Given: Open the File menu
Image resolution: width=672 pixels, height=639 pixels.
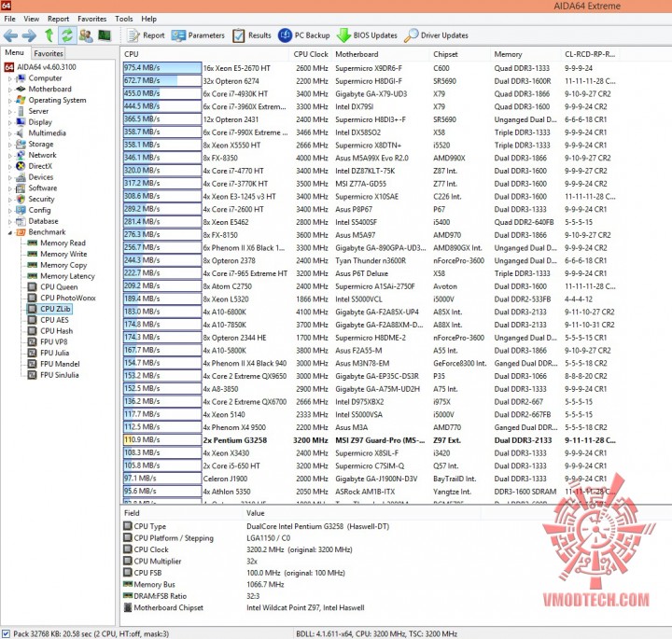Looking at the screenshot, I should (9, 19).
